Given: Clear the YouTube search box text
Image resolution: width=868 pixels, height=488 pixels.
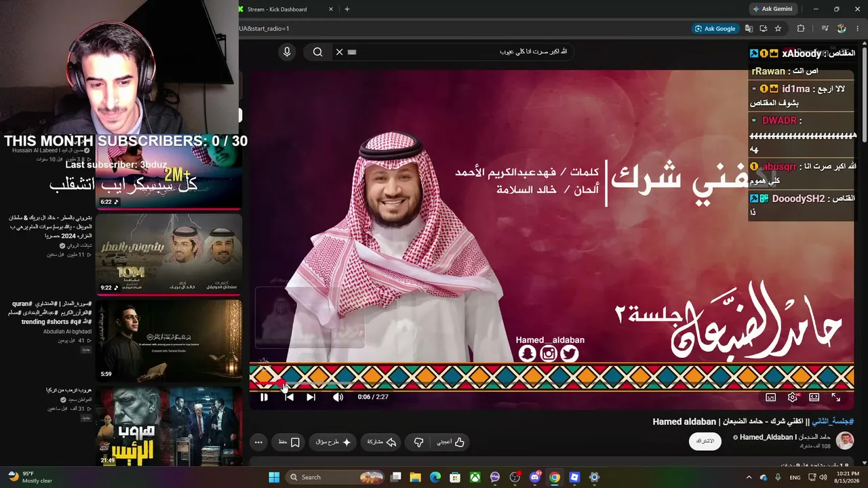Looking at the screenshot, I should pyautogui.click(x=340, y=52).
